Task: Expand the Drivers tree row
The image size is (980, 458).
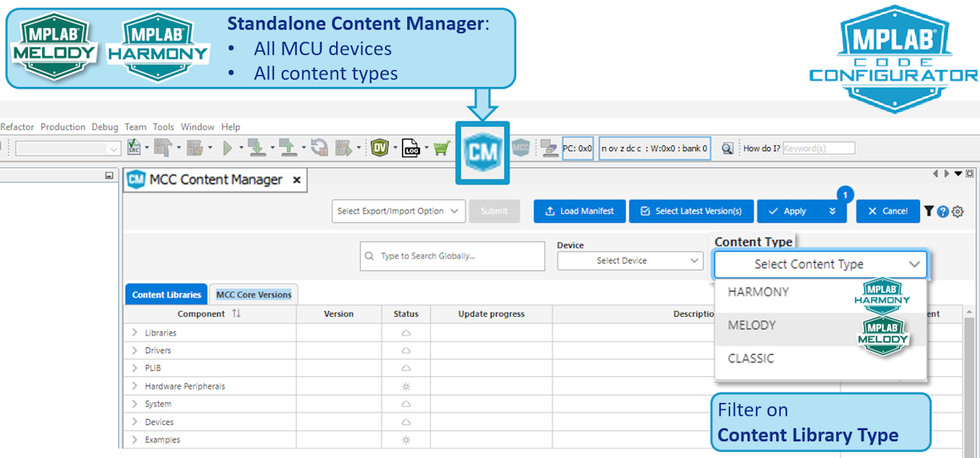Action: (134, 351)
